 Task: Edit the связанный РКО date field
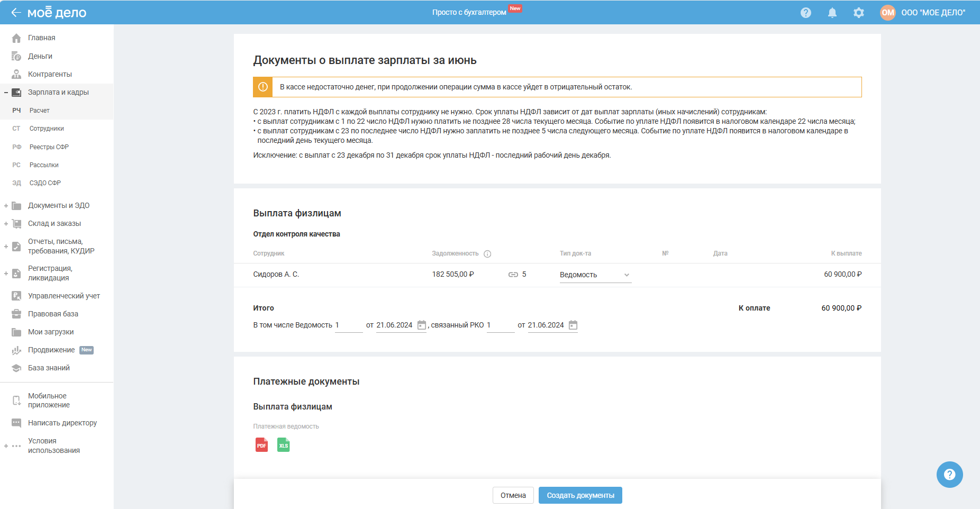pyautogui.click(x=546, y=325)
